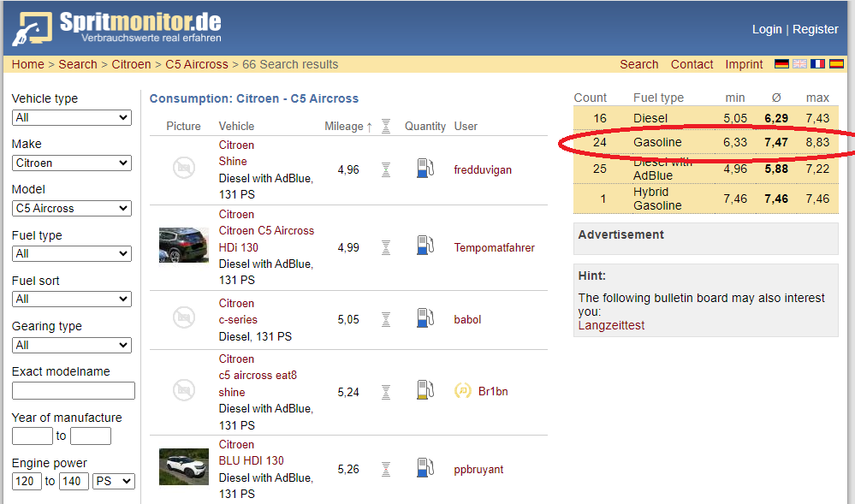Open the Gearing type dropdown

pos(71,345)
